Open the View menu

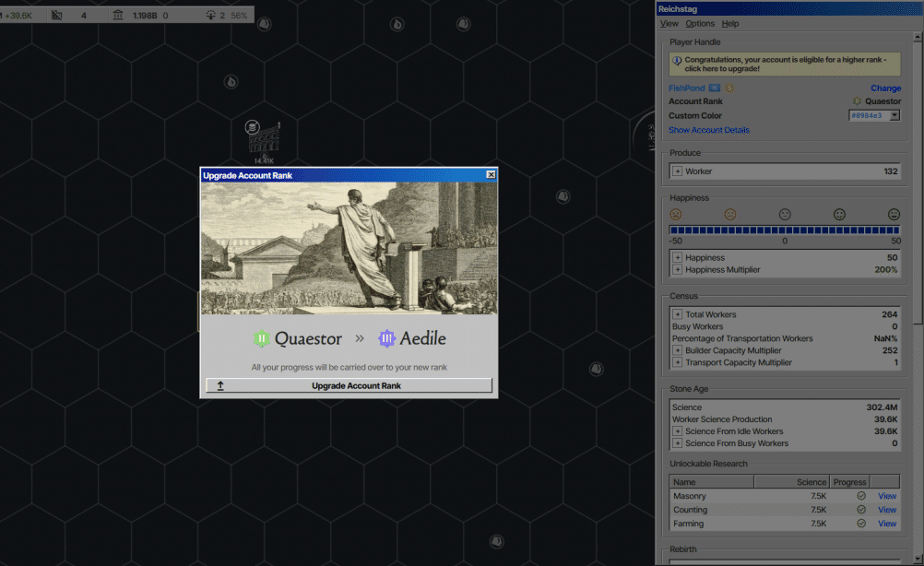click(669, 24)
